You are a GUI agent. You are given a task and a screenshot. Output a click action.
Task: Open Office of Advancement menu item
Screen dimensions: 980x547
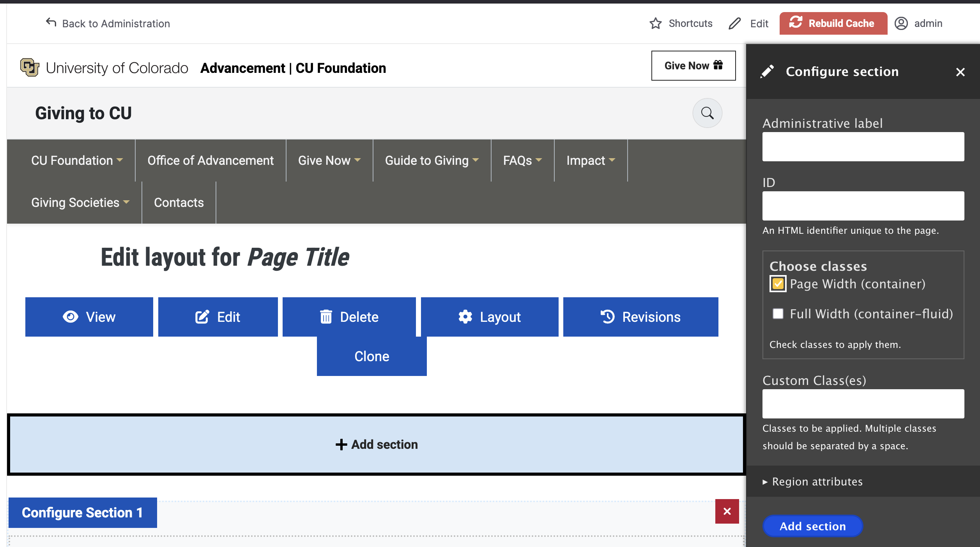point(211,161)
